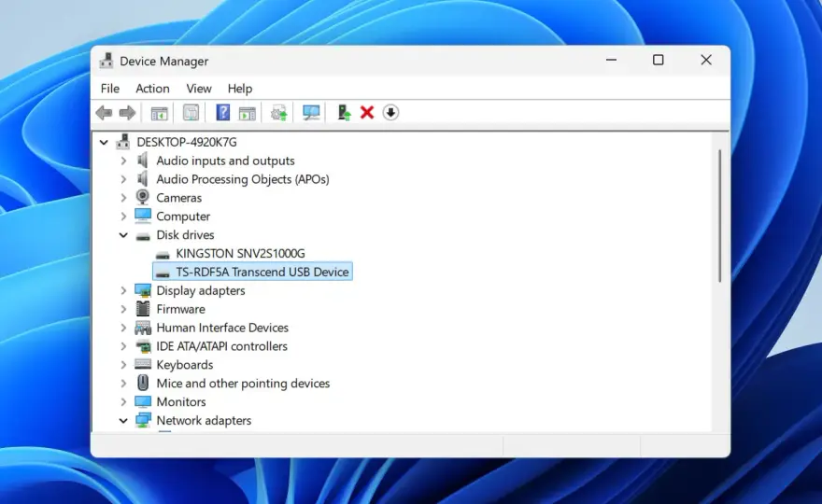Click the disable device down-arrow icon
The width and height of the screenshot is (822, 504).
point(390,112)
